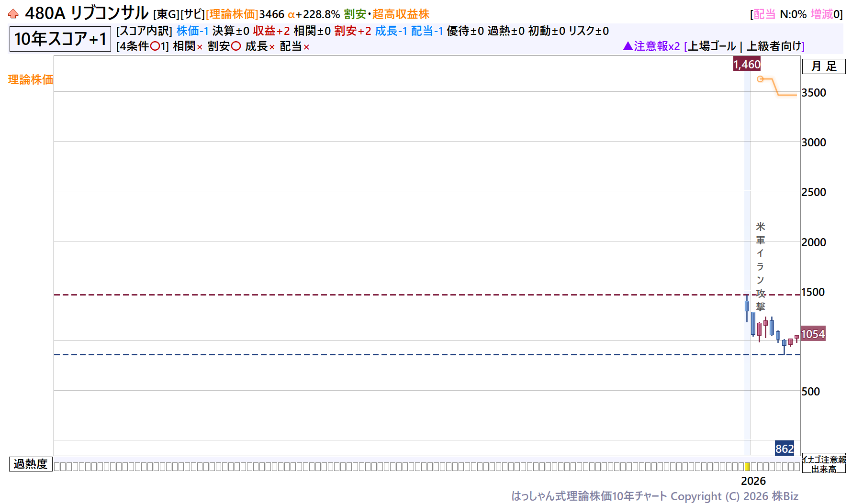Click the [理論株価]3466 value
Viewport: 852px width, 504px height.
(245, 14)
